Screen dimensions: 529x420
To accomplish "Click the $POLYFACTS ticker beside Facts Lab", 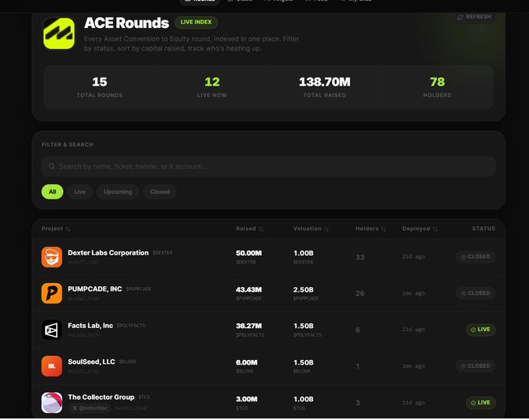I will point(131,326).
